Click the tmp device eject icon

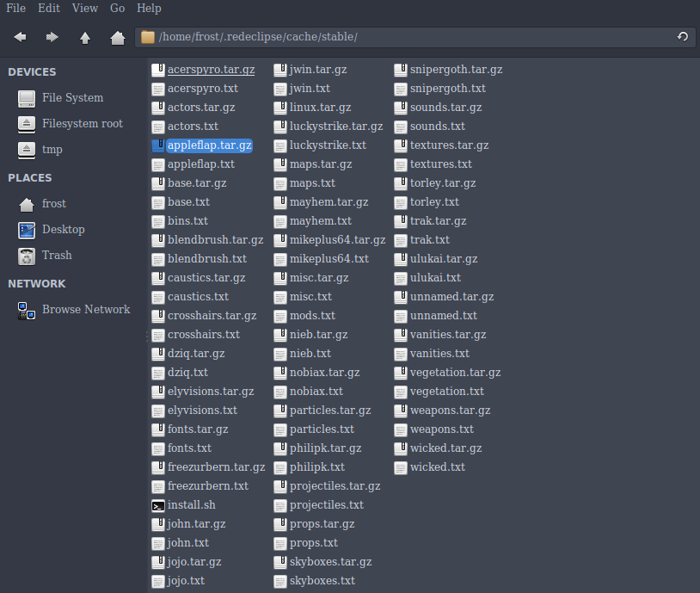pyautogui.click(x=27, y=150)
